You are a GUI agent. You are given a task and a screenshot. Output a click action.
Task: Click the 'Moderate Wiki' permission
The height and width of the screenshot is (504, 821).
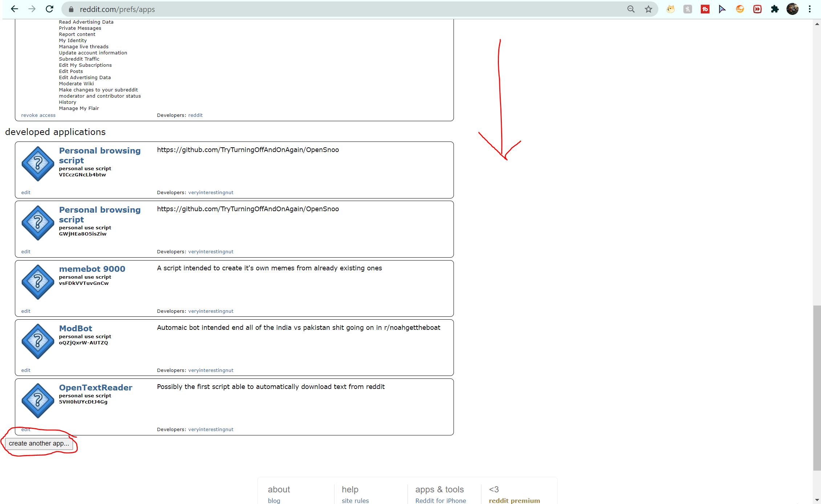76,84
